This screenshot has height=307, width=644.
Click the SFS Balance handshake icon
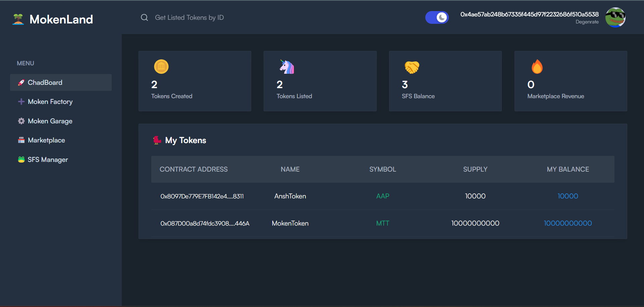click(412, 67)
